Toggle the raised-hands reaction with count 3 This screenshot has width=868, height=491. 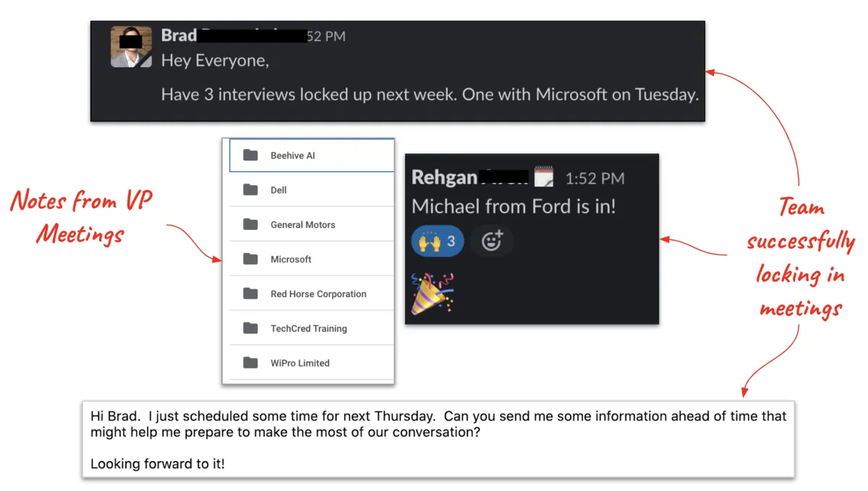coord(438,241)
